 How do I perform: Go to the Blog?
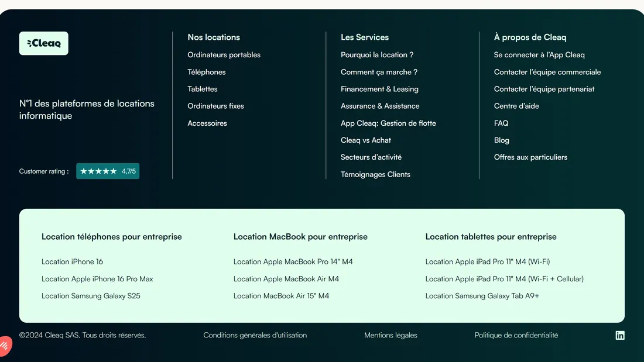[x=501, y=140]
